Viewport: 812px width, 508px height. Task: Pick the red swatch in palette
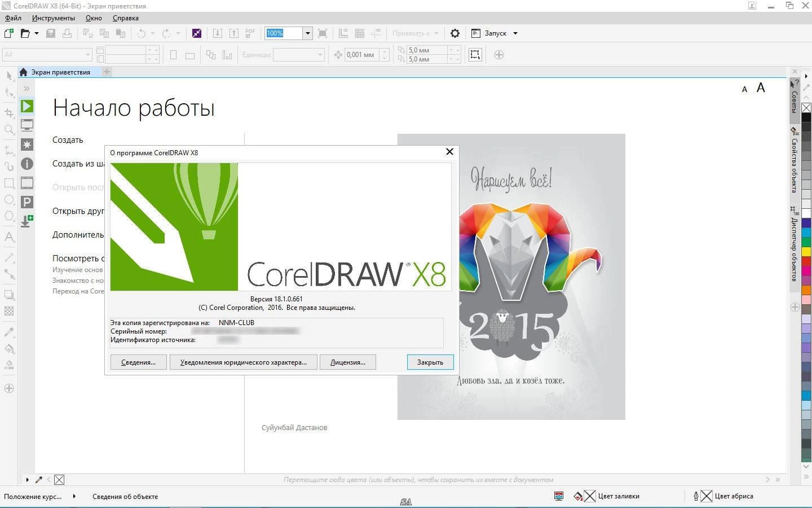(x=806, y=260)
